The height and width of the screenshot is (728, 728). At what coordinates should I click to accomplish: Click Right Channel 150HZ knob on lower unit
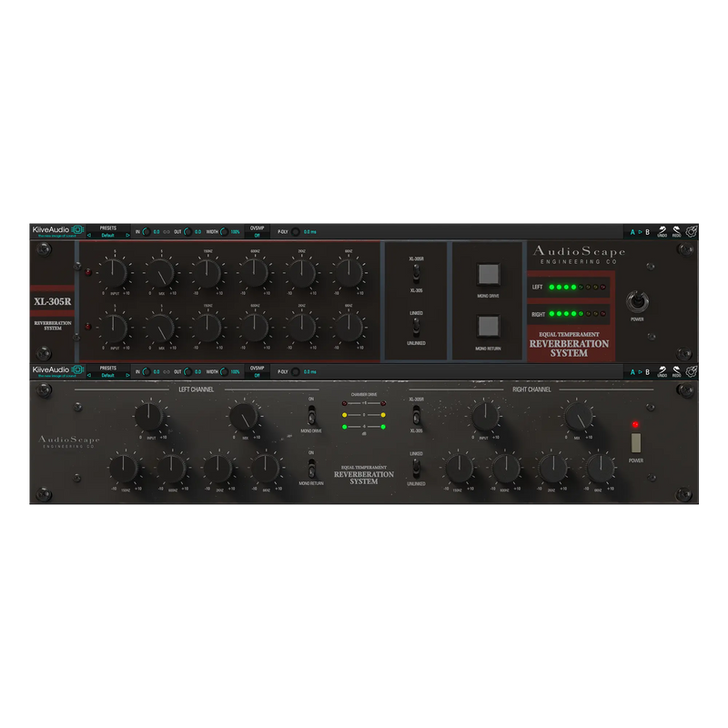point(459,469)
